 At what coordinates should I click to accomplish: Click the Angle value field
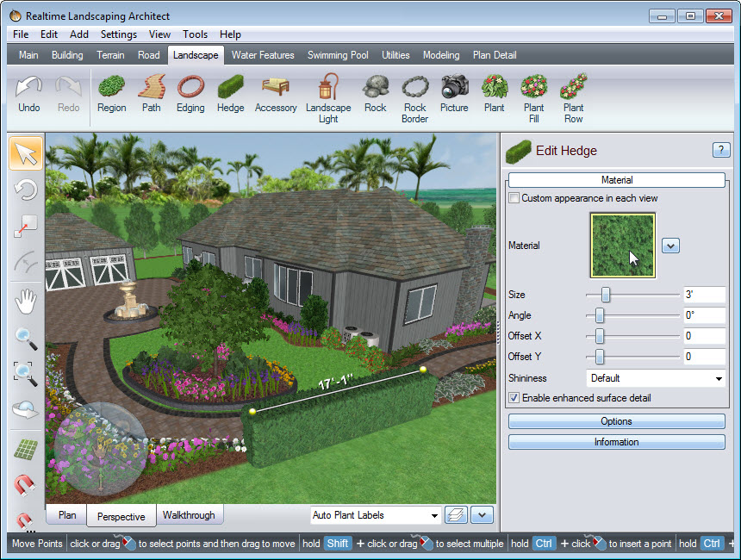[704, 315]
